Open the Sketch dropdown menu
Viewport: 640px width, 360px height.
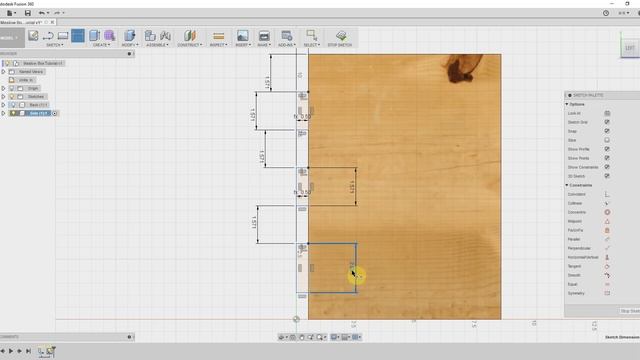(55, 45)
